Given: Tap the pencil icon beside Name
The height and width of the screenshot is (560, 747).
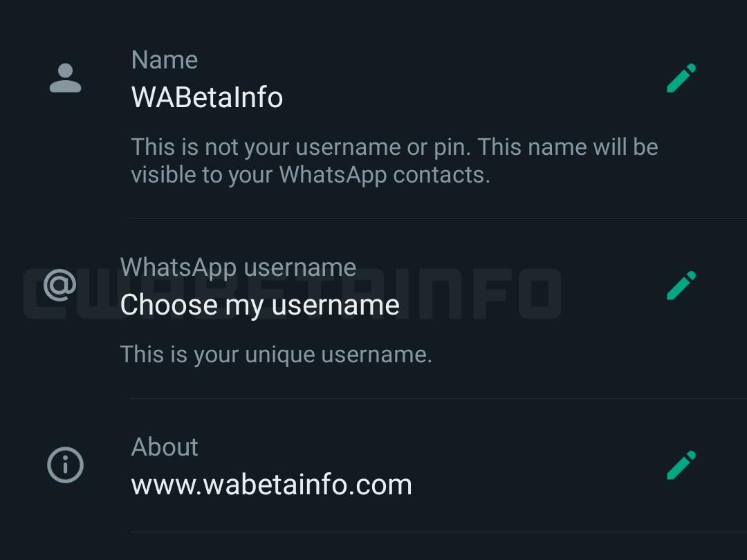Looking at the screenshot, I should (681, 77).
